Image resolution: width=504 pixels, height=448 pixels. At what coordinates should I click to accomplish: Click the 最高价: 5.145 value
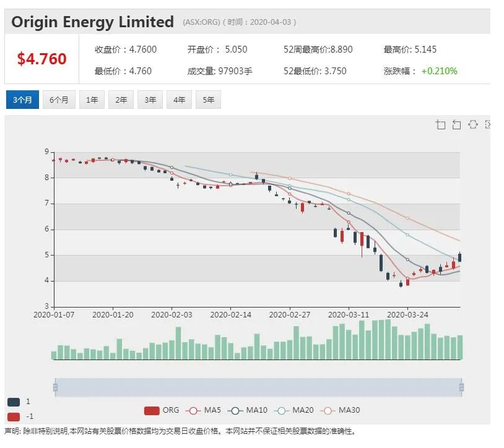(x=410, y=50)
